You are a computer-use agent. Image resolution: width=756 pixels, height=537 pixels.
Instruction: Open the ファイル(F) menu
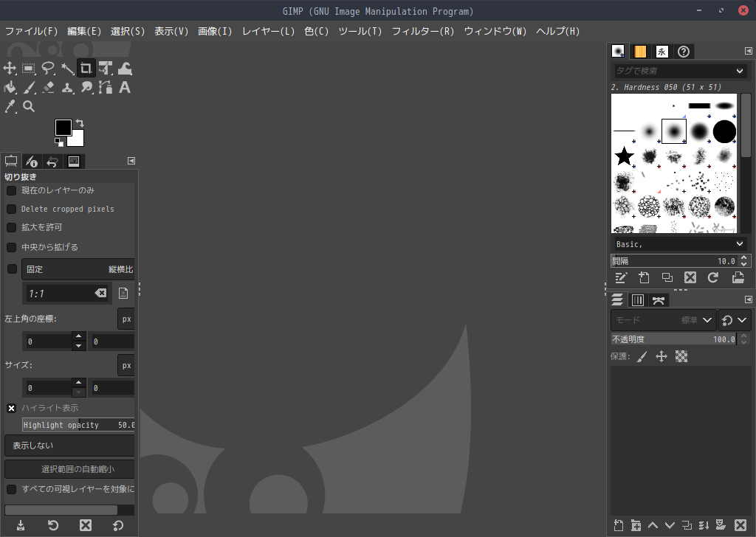pyautogui.click(x=31, y=31)
